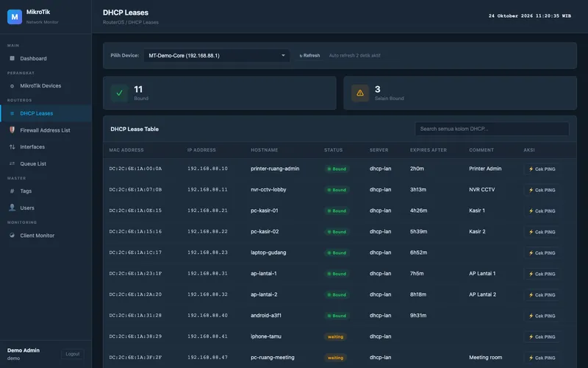Image resolution: width=588 pixels, height=368 pixels.
Task: Select the DHCP Leases menu item
Action: click(x=46, y=113)
